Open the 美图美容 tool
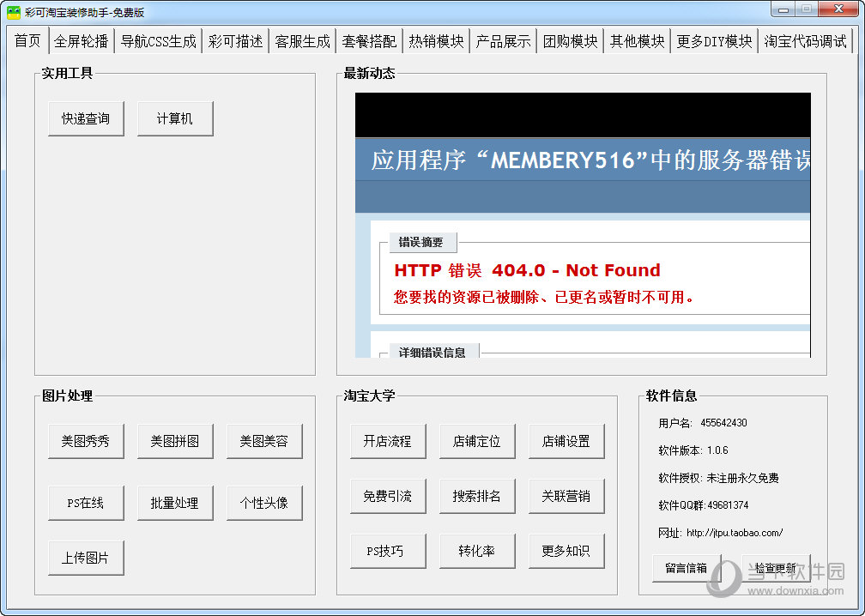Viewport: 865px width, 616px height. point(265,441)
